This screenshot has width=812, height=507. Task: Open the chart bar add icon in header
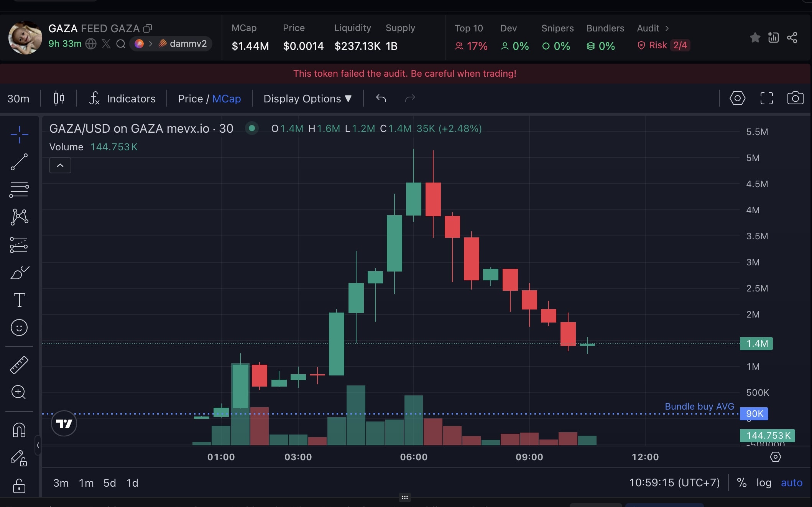coord(773,38)
